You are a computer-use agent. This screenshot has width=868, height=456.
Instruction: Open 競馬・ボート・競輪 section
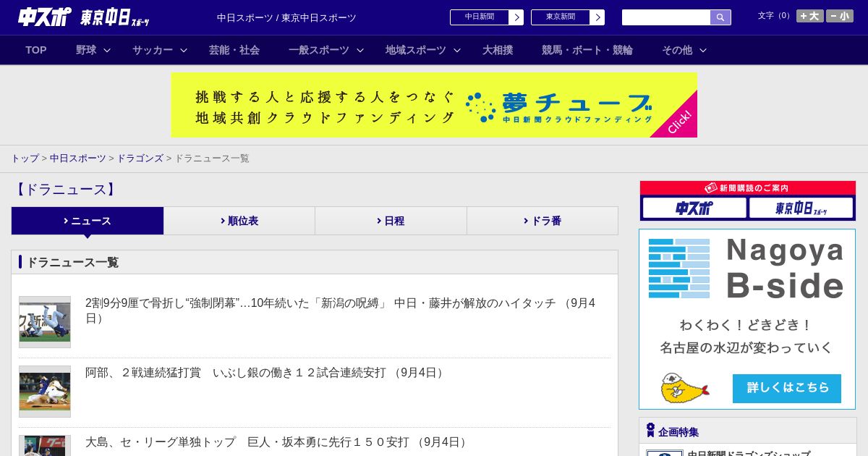click(587, 50)
